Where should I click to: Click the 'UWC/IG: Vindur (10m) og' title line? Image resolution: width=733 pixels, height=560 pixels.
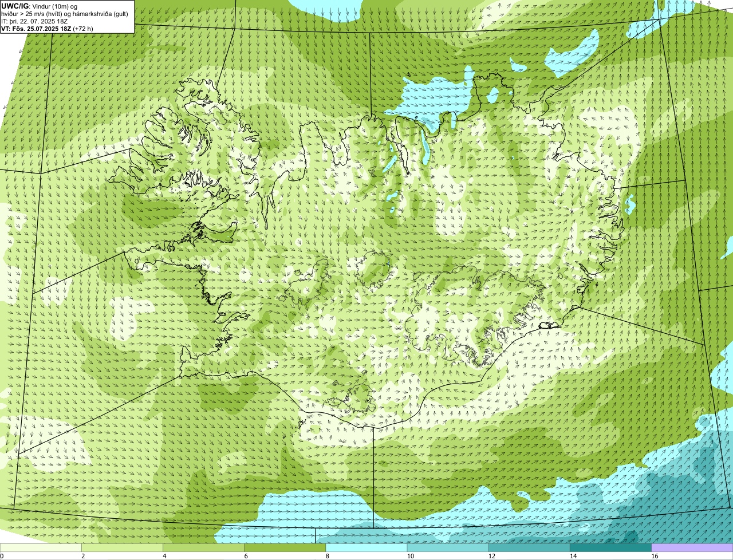(39, 6)
